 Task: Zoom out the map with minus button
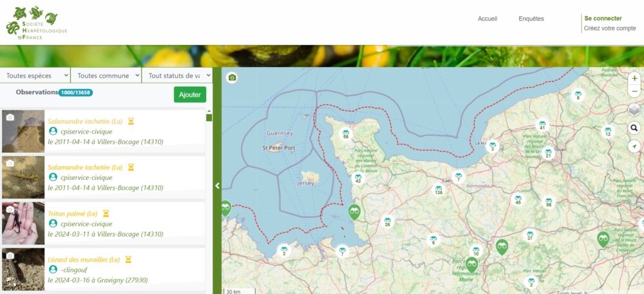634,90
